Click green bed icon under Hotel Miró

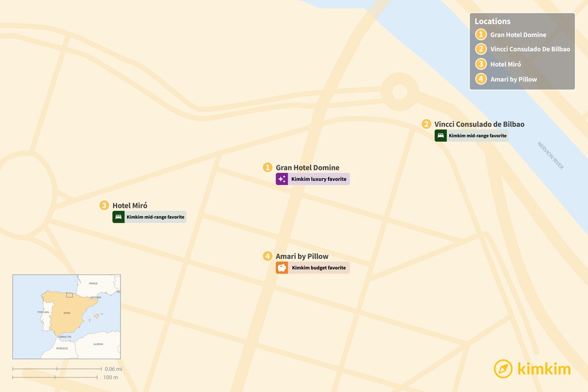tap(118, 217)
